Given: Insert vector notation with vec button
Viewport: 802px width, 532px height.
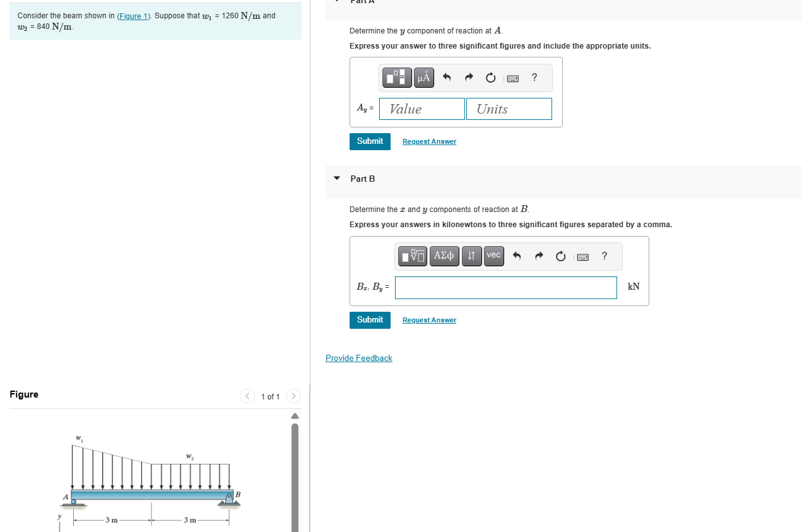Looking at the screenshot, I should 494,256.
